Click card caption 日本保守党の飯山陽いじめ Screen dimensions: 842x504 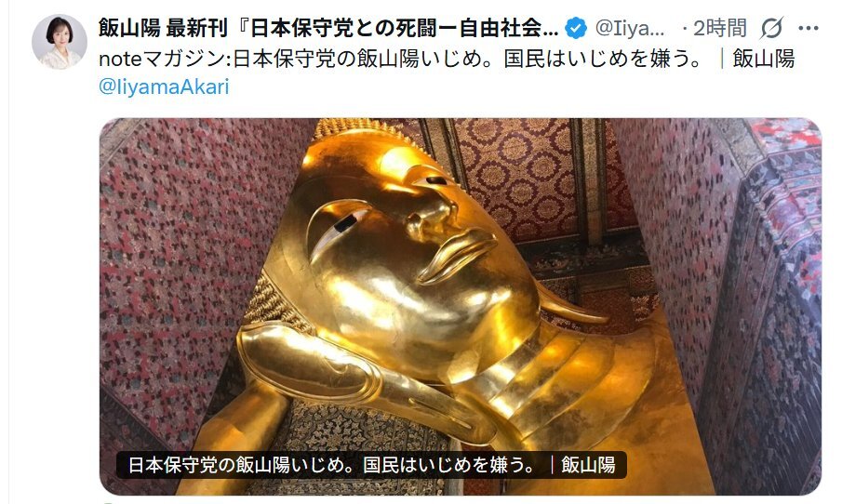[371, 465]
